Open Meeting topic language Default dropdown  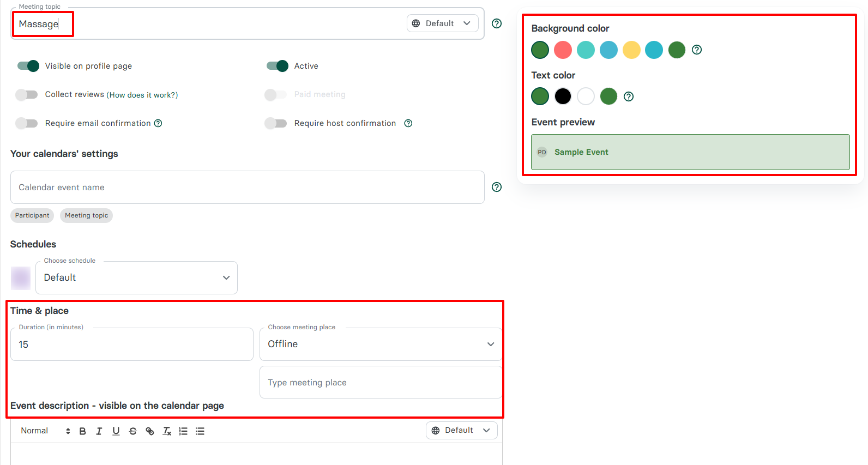pyautogui.click(x=442, y=23)
